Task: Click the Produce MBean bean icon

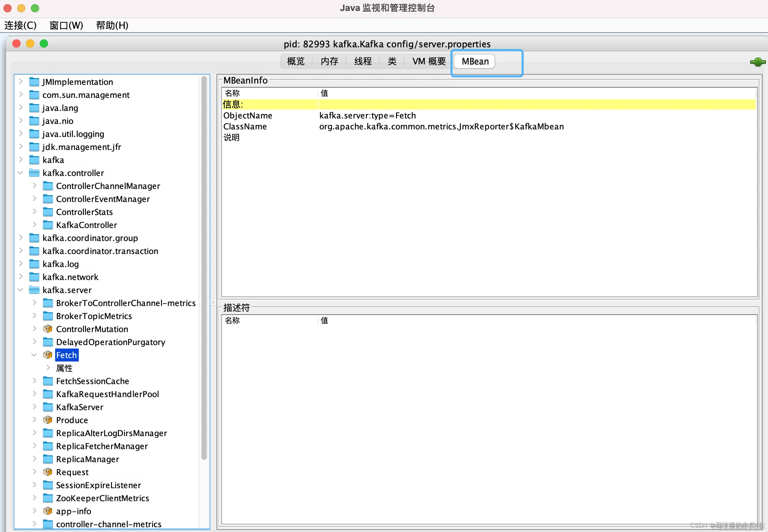Action: (x=48, y=420)
